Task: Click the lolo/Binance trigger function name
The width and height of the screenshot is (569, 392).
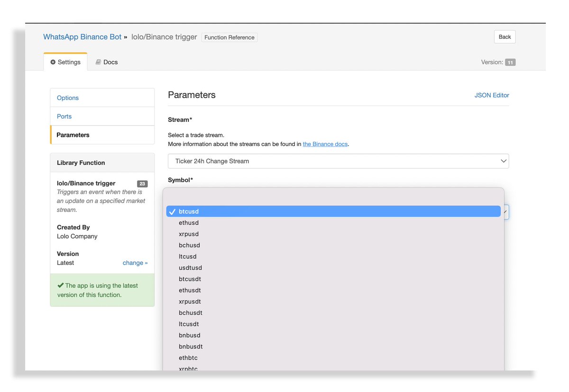Action: [86, 183]
